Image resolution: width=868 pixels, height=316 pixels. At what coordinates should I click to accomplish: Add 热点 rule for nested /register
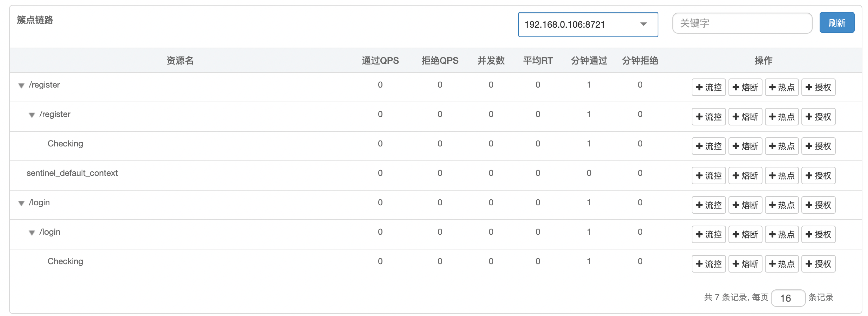click(x=781, y=117)
